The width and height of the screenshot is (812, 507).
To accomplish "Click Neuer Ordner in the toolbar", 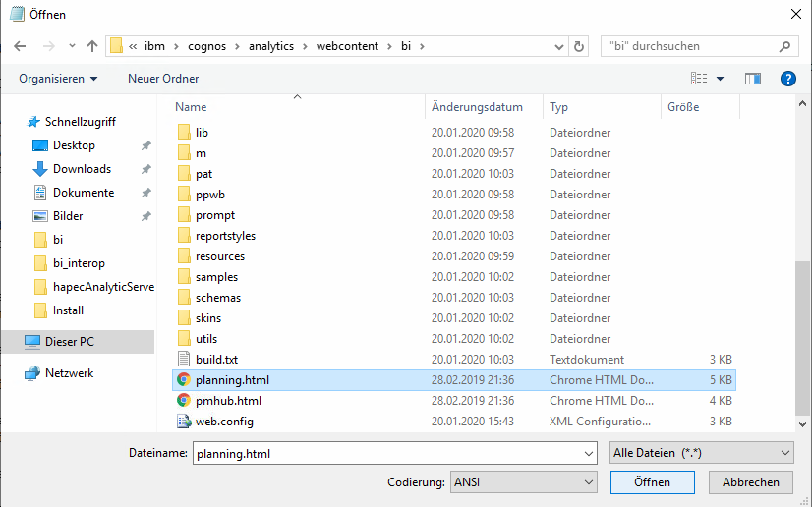I will point(163,79).
